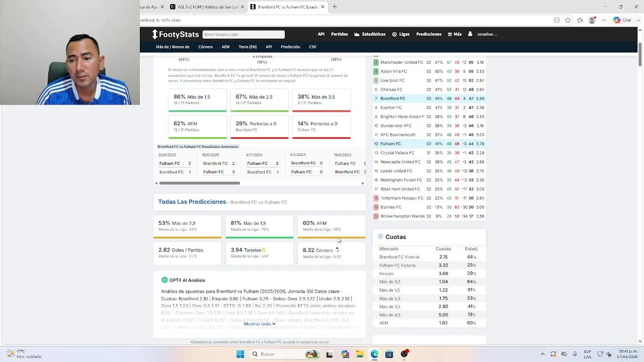Open the user profile icon next to Jonathan
This screenshot has width=644, height=362.
click(x=470, y=34)
